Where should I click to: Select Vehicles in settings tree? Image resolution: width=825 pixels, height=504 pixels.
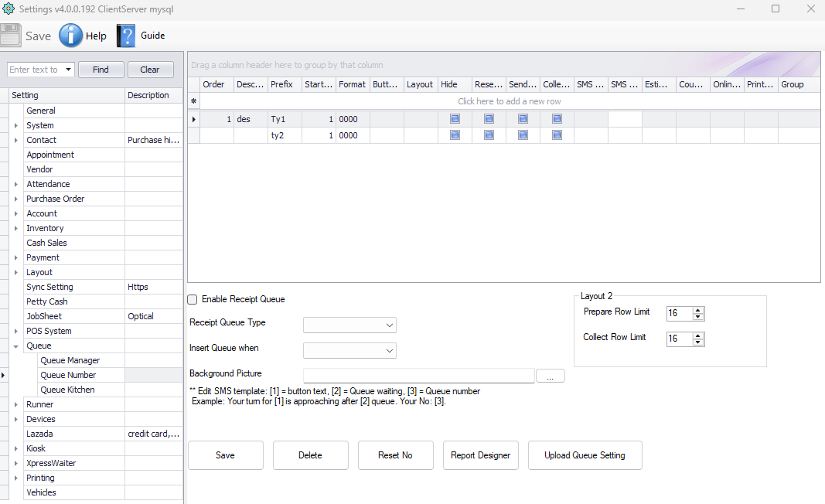tap(42, 492)
